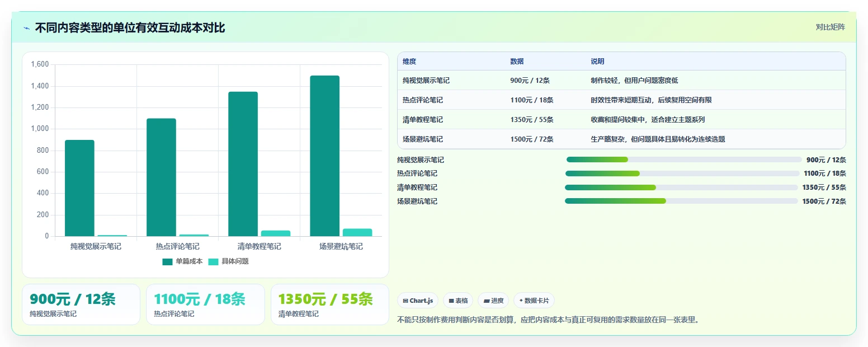
Task: Click the 热点评论笔记 x-axis label under the chart
Action: 177,246
